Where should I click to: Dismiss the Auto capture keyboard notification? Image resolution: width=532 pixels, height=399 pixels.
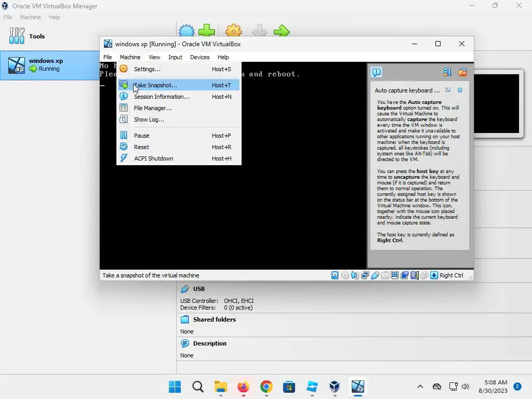click(x=460, y=90)
